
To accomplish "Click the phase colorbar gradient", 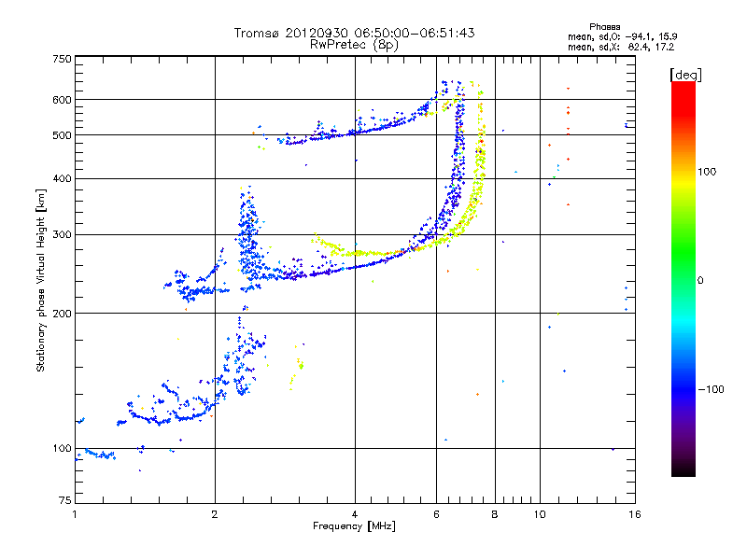I will [x=684, y=278].
